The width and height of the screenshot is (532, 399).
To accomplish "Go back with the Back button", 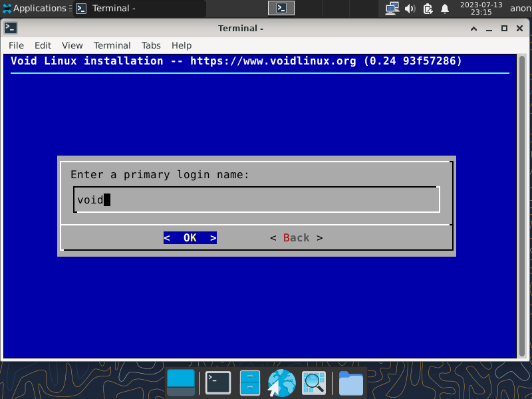I will (296, 237).
